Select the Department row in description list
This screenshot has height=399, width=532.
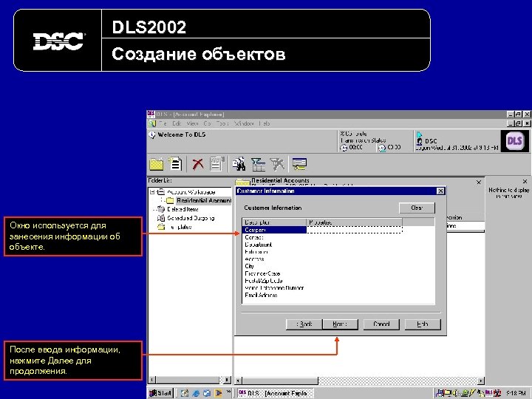click(258, 245)
